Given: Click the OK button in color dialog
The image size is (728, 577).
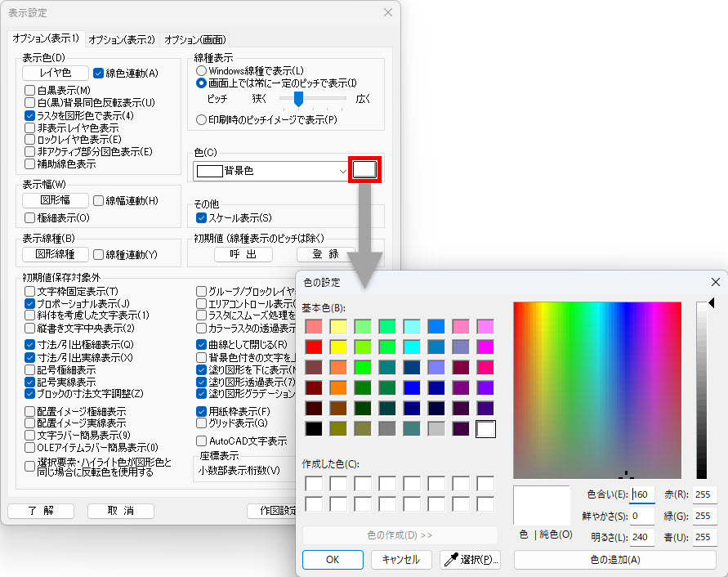Looking at the screenshot, I should coord(333,560).
